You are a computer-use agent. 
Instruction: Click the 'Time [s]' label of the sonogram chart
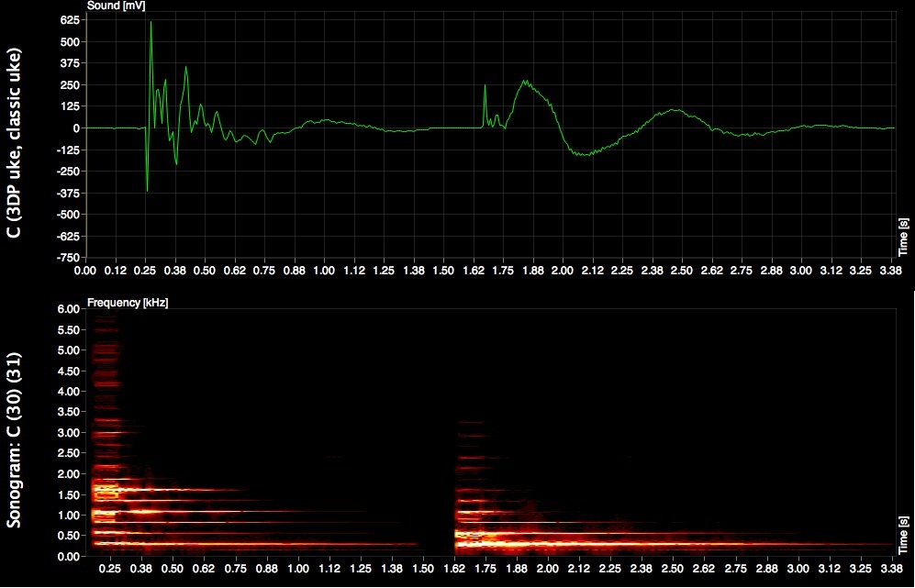tap(904, 534)
